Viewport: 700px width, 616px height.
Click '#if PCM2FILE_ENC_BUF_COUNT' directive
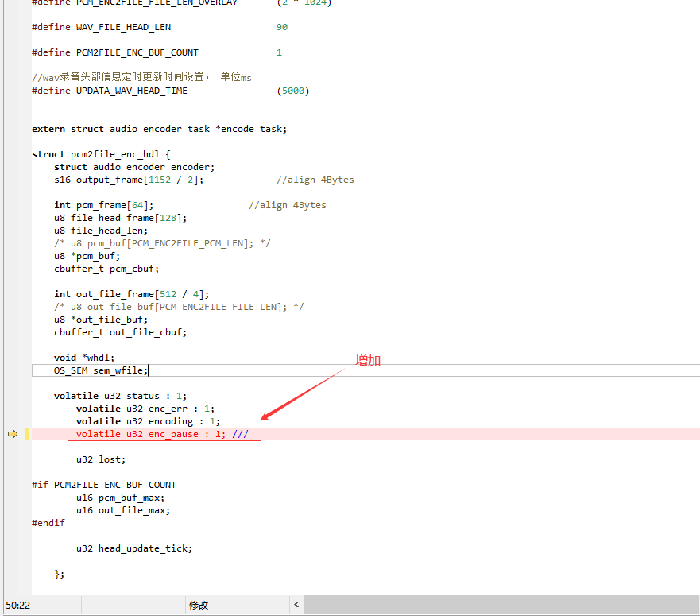click(x=104, y=485)
